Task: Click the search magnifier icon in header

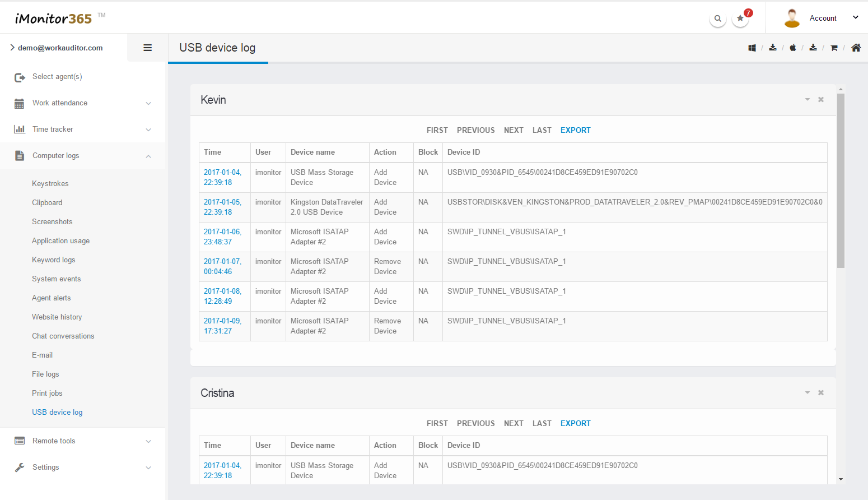Action: point(717,18)
